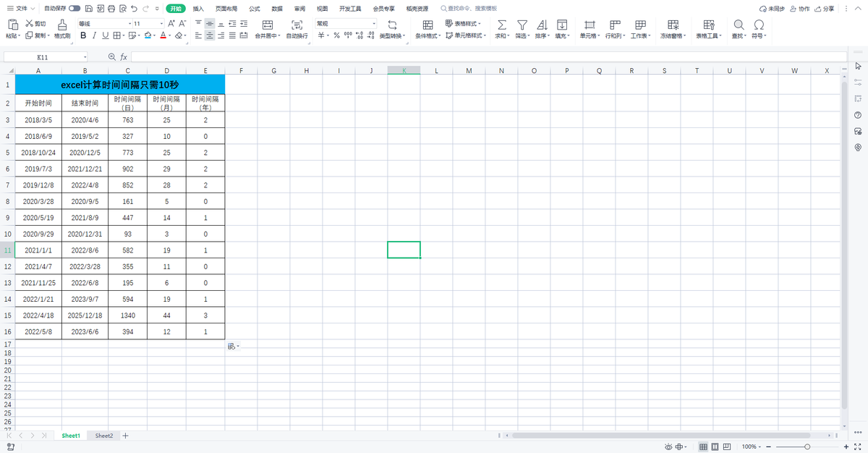
Task: Click the 筛选 filter icon
Action: pyautogui.click(x=522, y=25)
